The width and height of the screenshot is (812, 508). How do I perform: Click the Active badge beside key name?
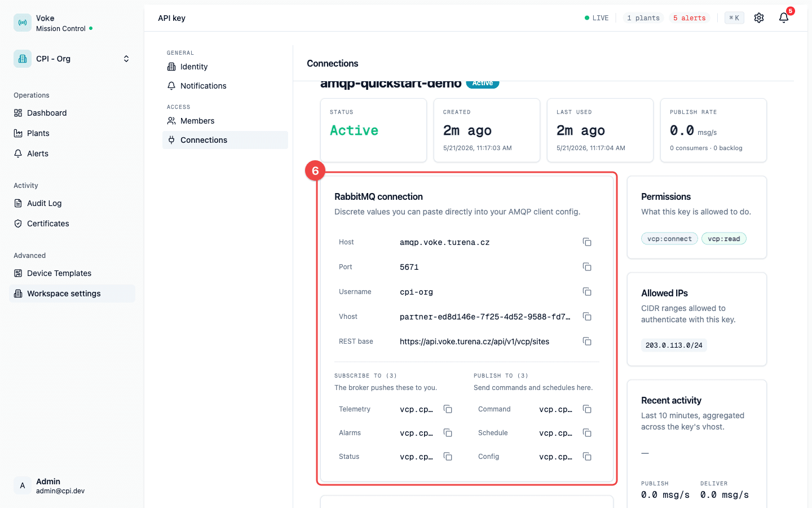(483, 84)
